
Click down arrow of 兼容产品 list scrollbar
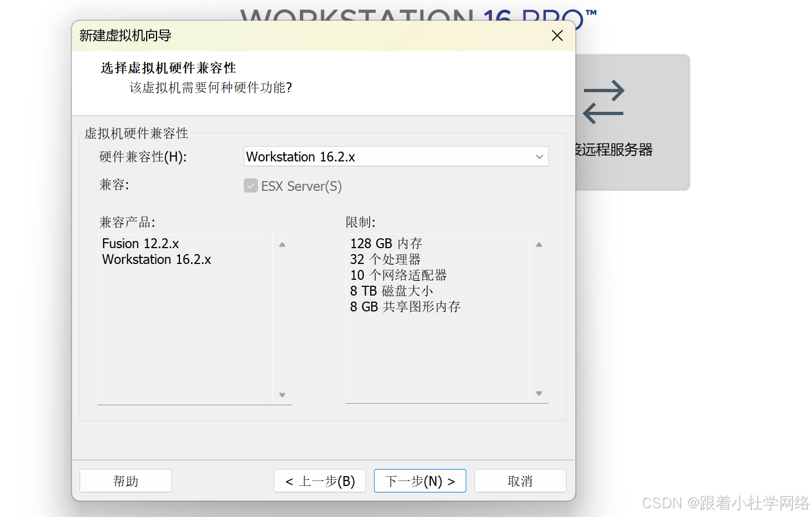point(282,395)
